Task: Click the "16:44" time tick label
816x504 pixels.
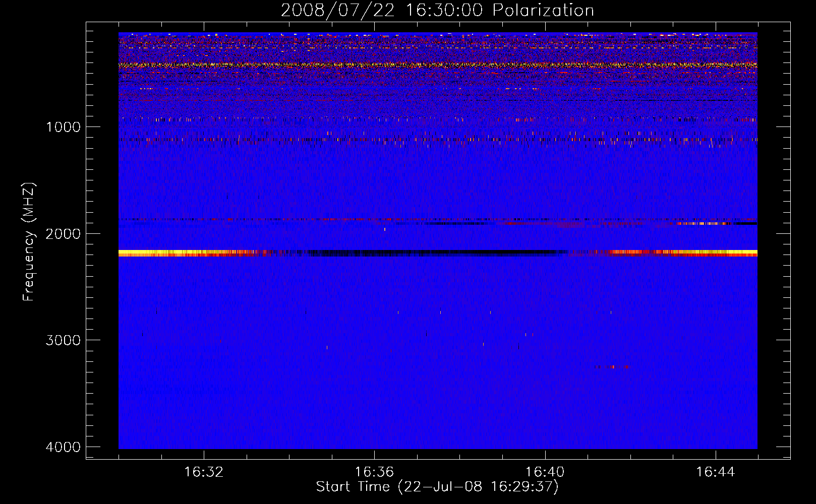Action: (716, 472)
